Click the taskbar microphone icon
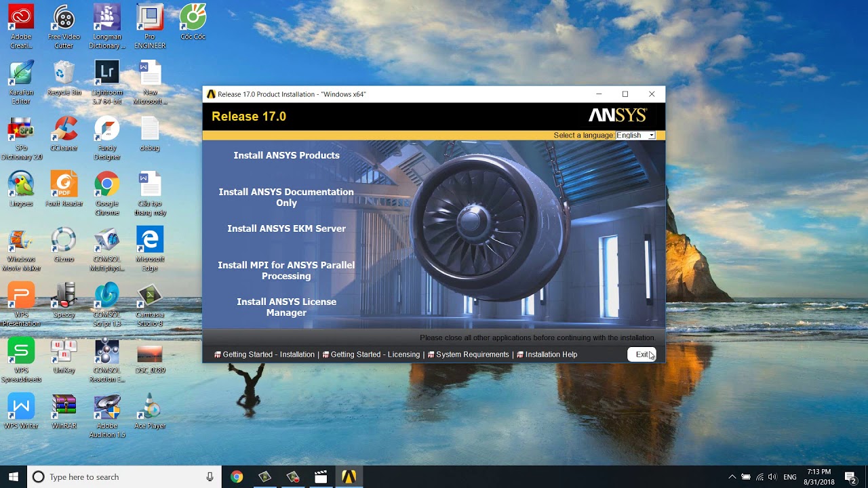The width and height of the screenshot is (868, 488). (210, 477)
